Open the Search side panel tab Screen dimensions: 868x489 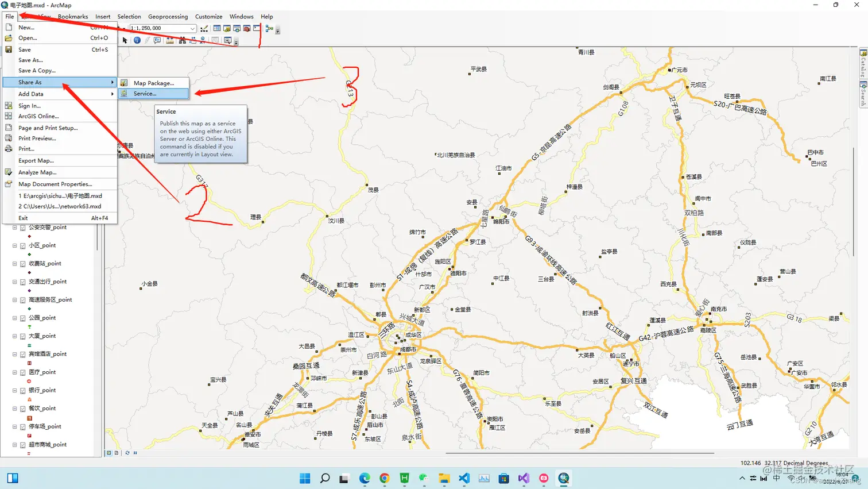(863, 94)
